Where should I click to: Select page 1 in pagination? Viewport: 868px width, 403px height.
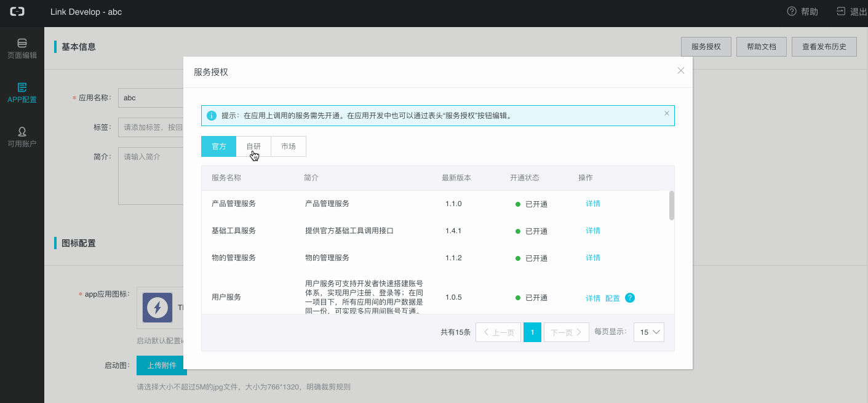click(532, 332)
